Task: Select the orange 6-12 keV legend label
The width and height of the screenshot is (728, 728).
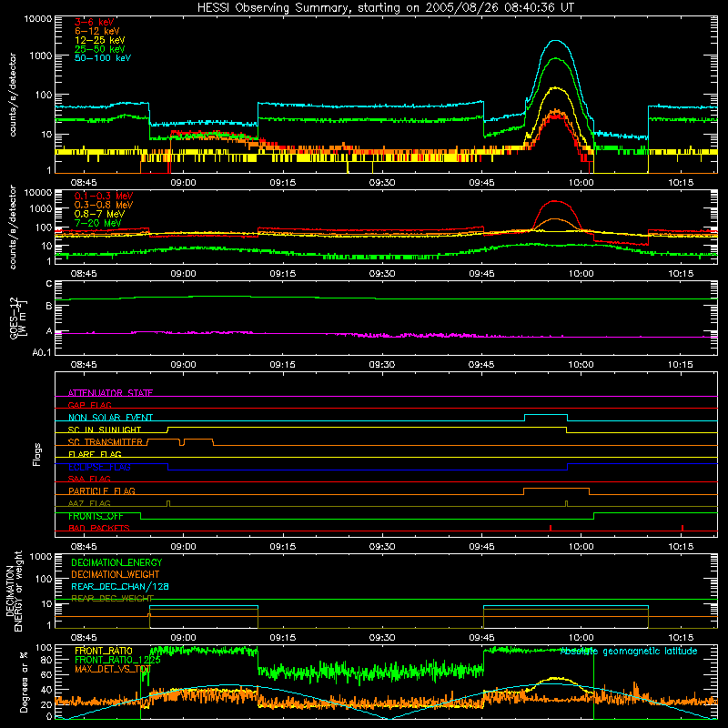Action: tap(97, 31)
